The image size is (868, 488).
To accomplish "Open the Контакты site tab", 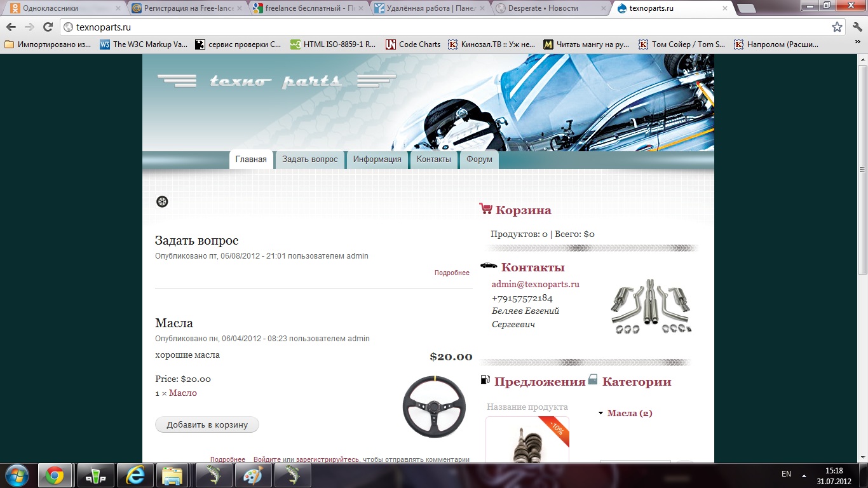I will (434, 159).
